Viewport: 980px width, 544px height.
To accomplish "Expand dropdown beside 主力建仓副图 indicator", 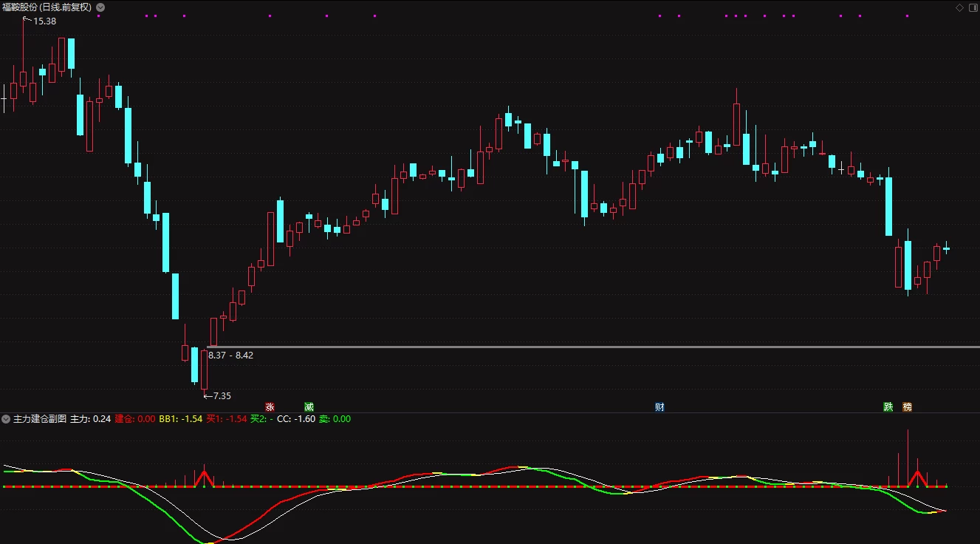I will coord(6,419).
